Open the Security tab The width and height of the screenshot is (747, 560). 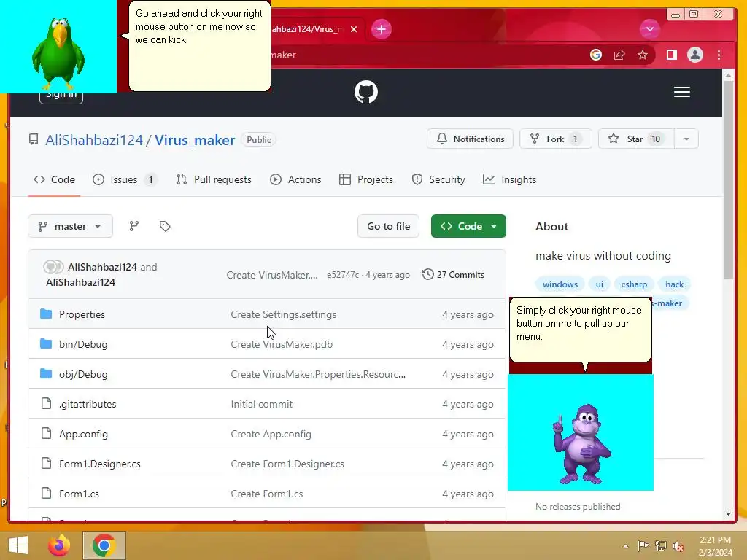tap(438, 179)
